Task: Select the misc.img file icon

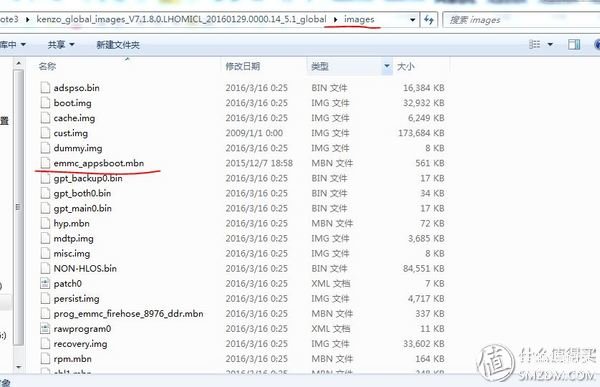Action: [x=45, y=253]
